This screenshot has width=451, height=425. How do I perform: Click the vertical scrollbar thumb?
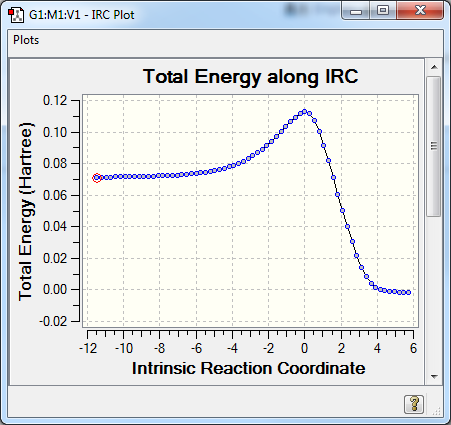click(x=434, y=146)
